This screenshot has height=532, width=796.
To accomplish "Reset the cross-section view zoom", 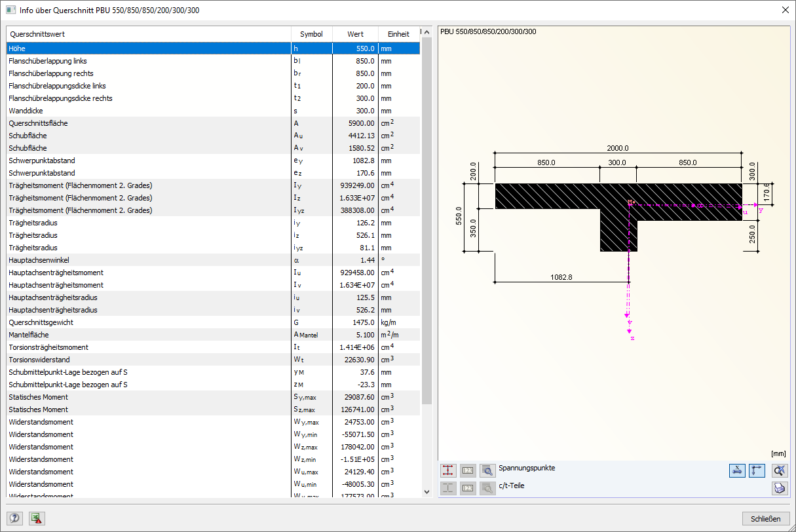I will click(779, 470).
